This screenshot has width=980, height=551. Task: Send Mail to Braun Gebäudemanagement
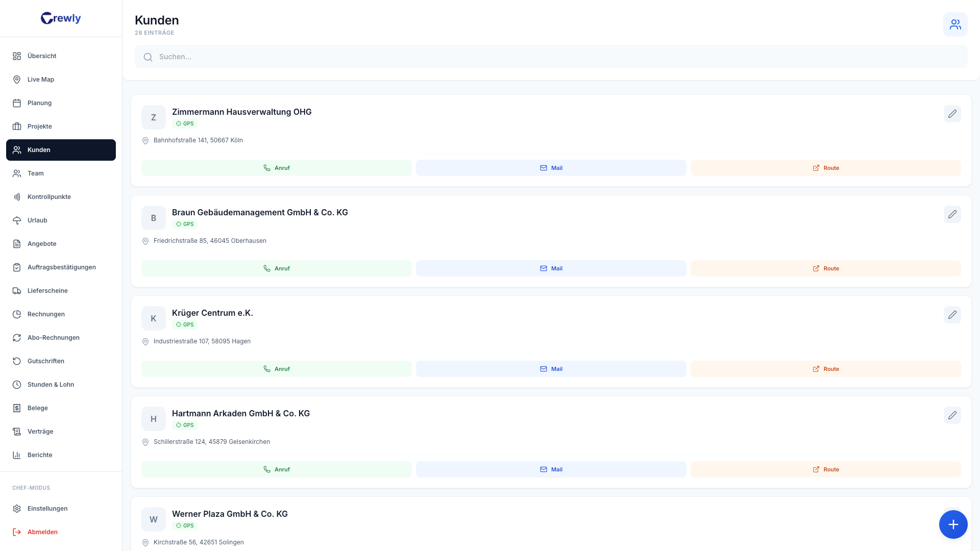pos(551,268)
